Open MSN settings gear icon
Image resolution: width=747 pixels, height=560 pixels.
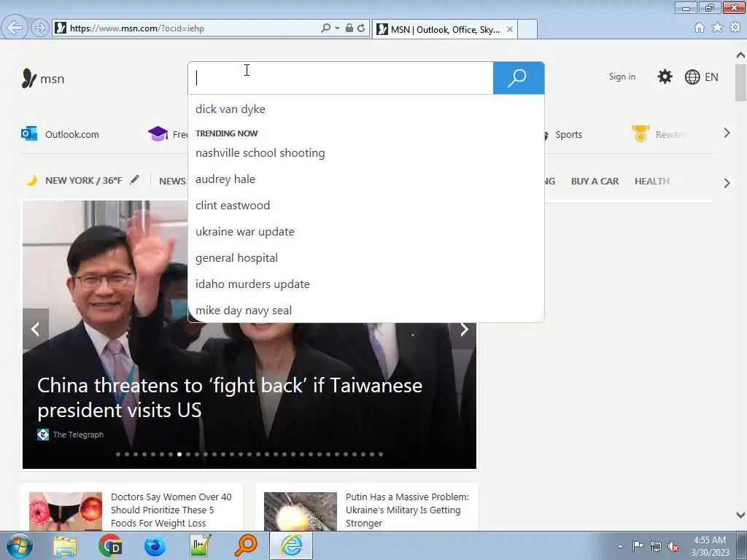pos(665,77)
